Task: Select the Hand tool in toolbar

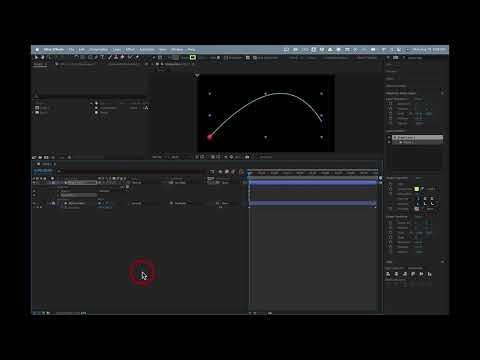Action: (x=43, y=57)
